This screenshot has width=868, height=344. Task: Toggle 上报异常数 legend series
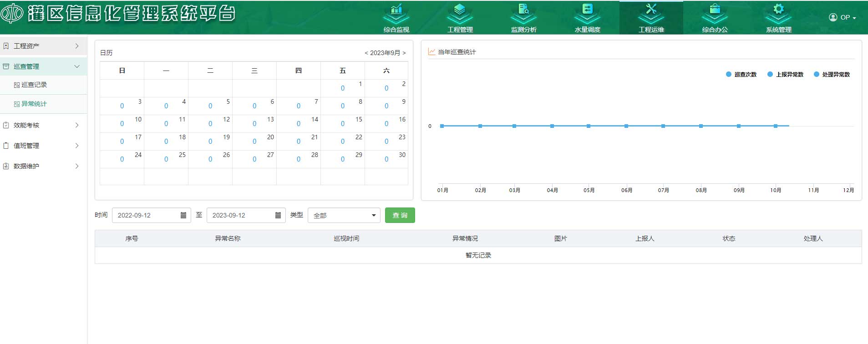tap(785, 74)
